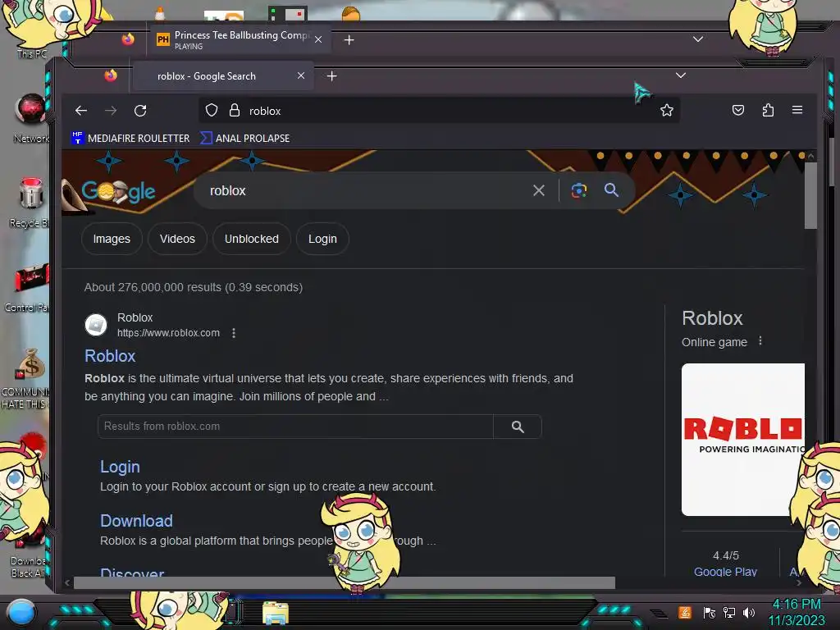Switch to the Princess Tee playing tab
The height and width of the screenshot is (630, 840).
[240, 39]
